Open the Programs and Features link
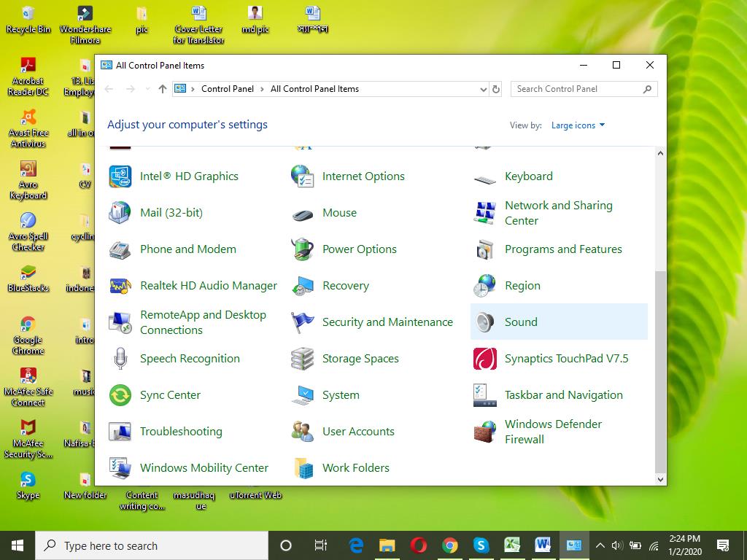 click(x=563, y=249)
